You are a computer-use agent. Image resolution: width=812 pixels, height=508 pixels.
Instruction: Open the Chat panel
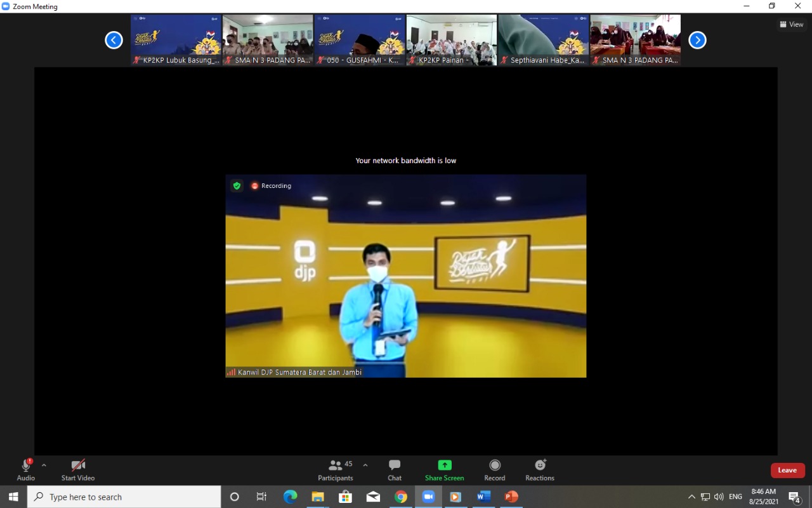395,470
